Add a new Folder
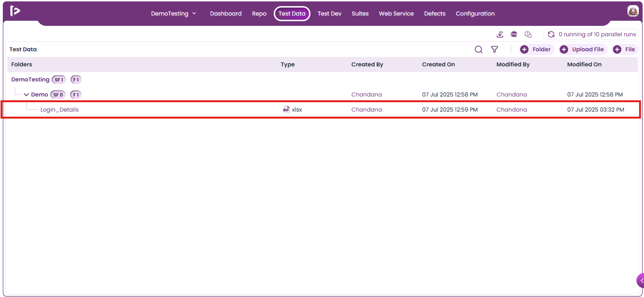This screenshot has width=644, height=297. pyautogui.click(x=536, y=49)
